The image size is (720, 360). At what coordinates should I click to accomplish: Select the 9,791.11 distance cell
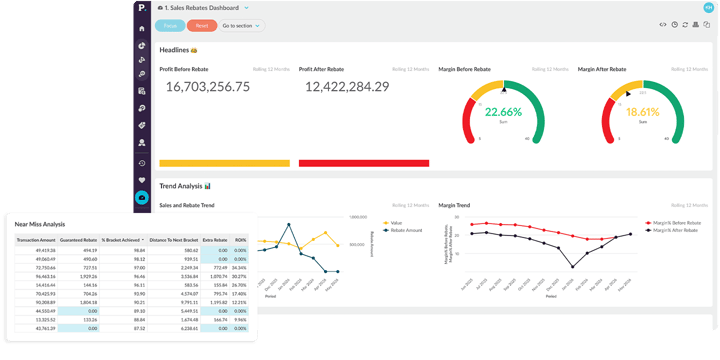tap(174, 303)
